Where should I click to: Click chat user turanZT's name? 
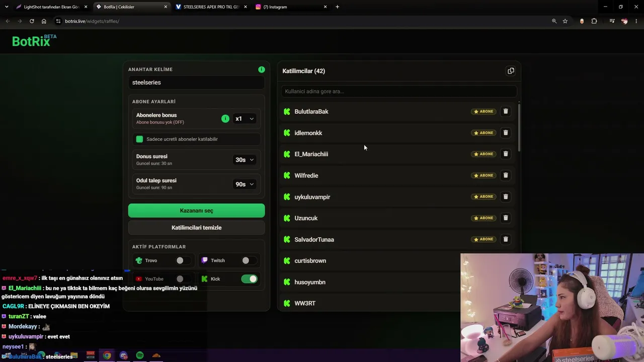[18, 316]
